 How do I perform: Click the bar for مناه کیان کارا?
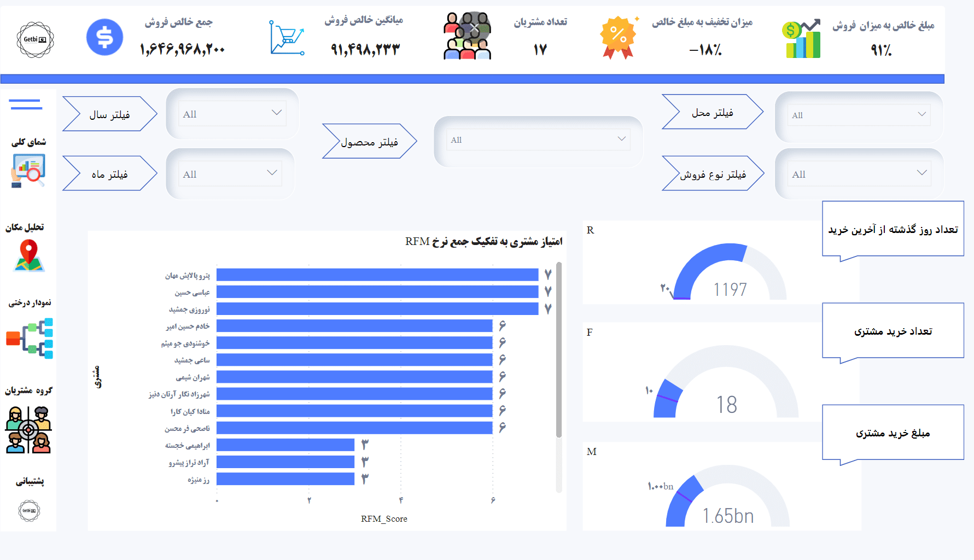tap(354, 411)
